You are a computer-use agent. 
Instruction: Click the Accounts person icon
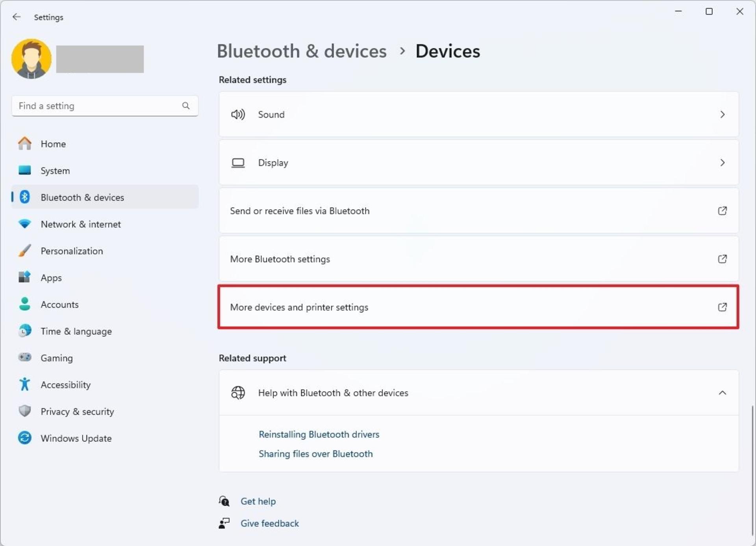point(24,304)
